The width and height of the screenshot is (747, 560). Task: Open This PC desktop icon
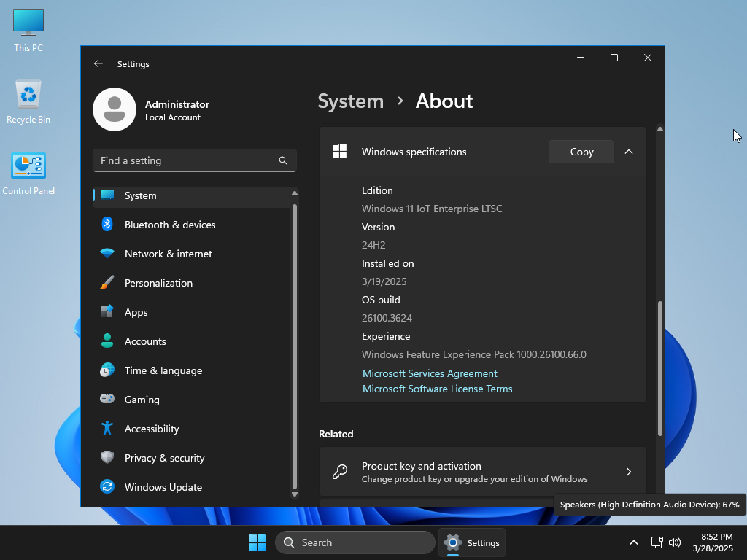(x=28, y=29)
